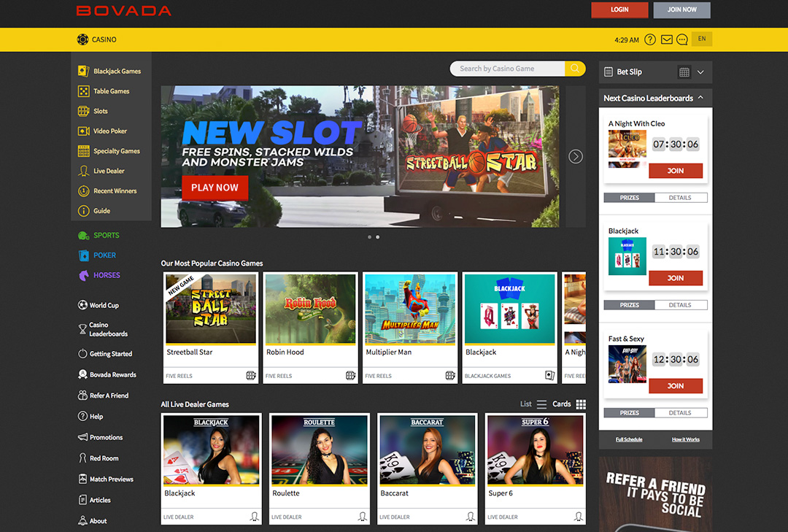The image size is (788, 532).
Task: Open the popular Blackjack game card
Action: [509, 328]
